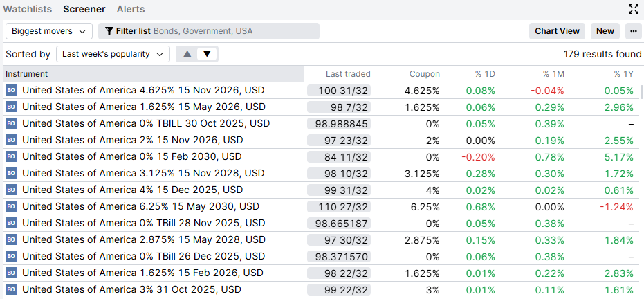Open United States of America 6.25% 15 May 2030
Viewport: 644px width, 299px height.
click(141, 206)
